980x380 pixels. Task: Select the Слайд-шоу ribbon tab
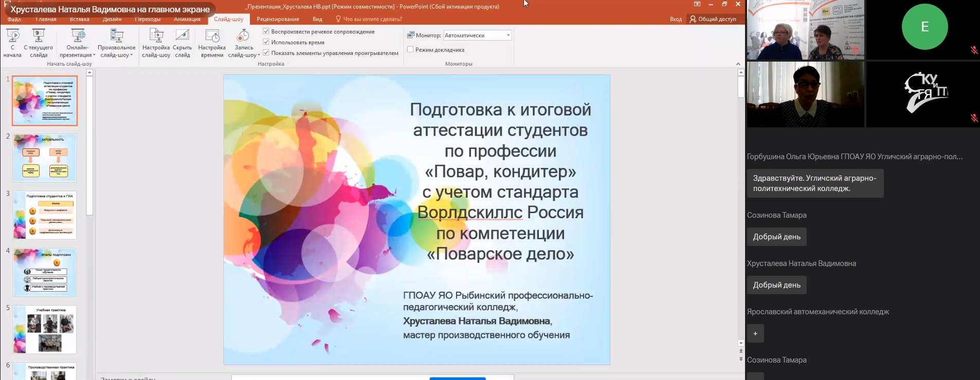(229, 19)
